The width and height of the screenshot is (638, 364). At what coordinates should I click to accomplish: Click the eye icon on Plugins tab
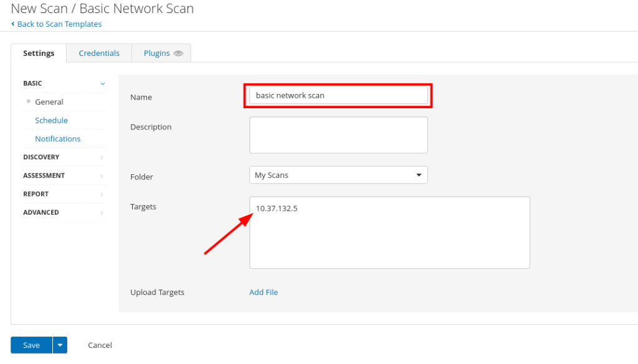pos(178,54)
